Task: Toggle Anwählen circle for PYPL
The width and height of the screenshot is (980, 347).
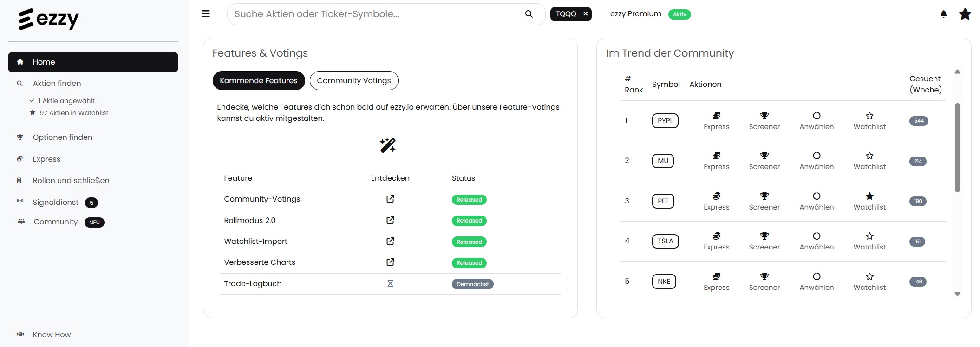Action: [817, 116]
